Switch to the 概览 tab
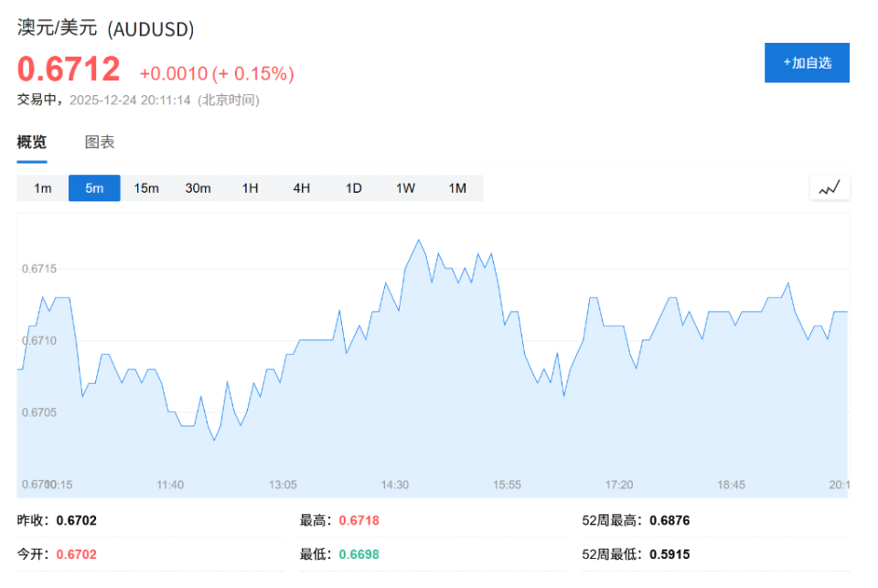The width and height of the screenshot is (878, 588). 32,143
